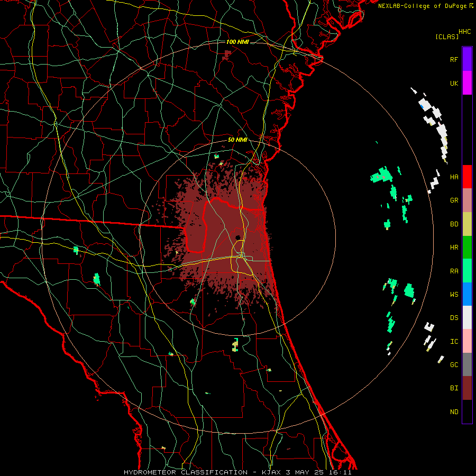Pick the RA light green legend swatch
The image size is (476, 476).
tap(467, 271)
